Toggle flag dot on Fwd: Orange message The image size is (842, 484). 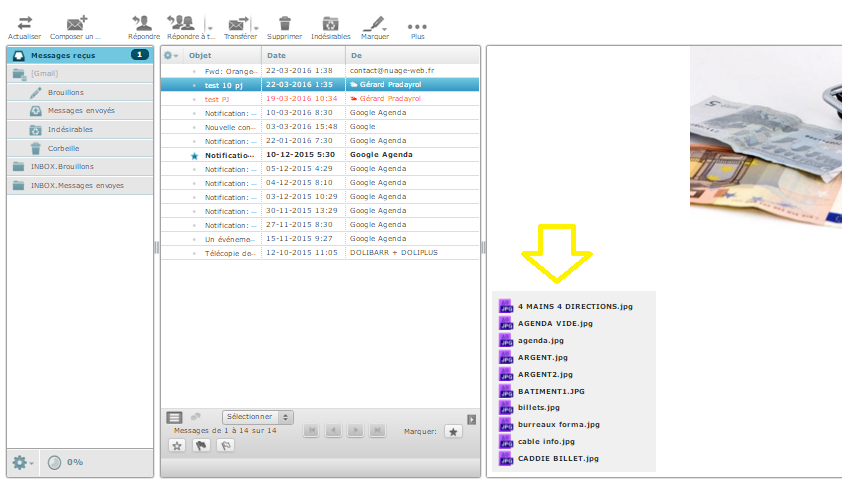(194, 71)
